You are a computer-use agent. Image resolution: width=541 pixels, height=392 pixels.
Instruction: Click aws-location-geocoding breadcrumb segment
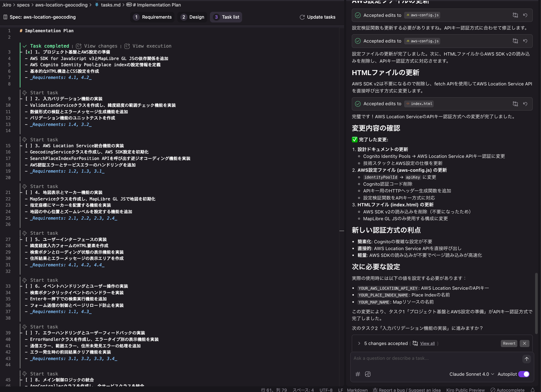tap(61, 5)
